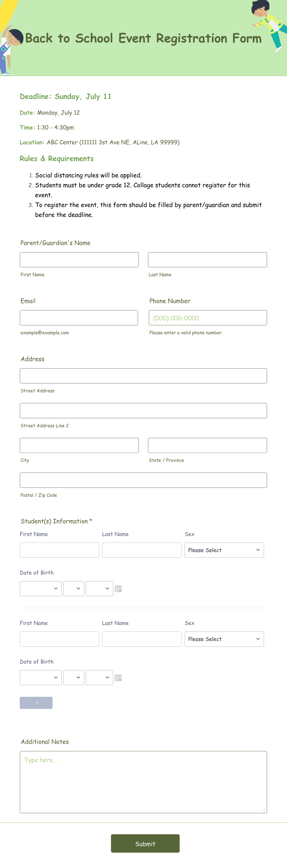Viewport: 287px width, 868px height.
Task: Expand the day dropdown in first Date of Birth
Action: 74,589
